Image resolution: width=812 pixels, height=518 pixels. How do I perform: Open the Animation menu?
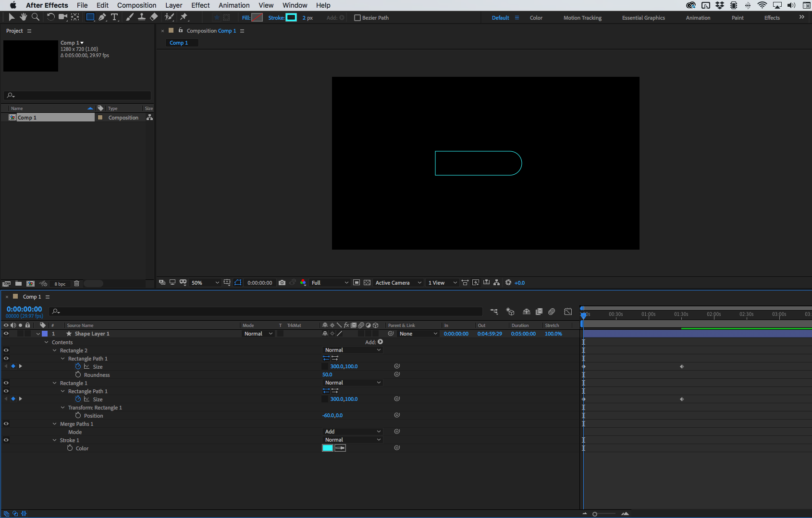(234, 5)
